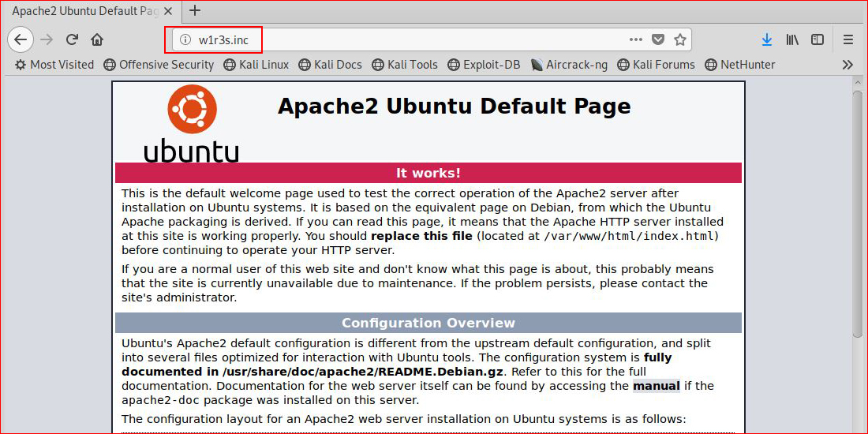Open the downloads panel

767,40
